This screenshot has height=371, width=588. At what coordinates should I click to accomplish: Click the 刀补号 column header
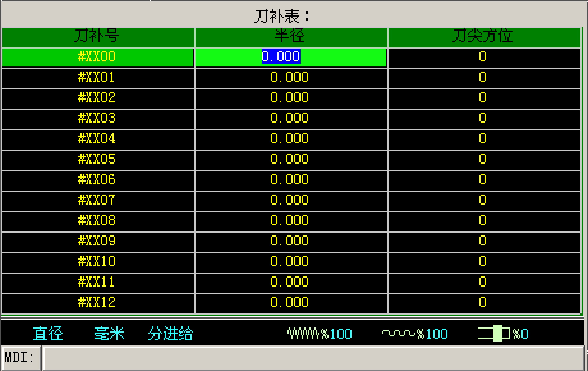coord(98,37)
